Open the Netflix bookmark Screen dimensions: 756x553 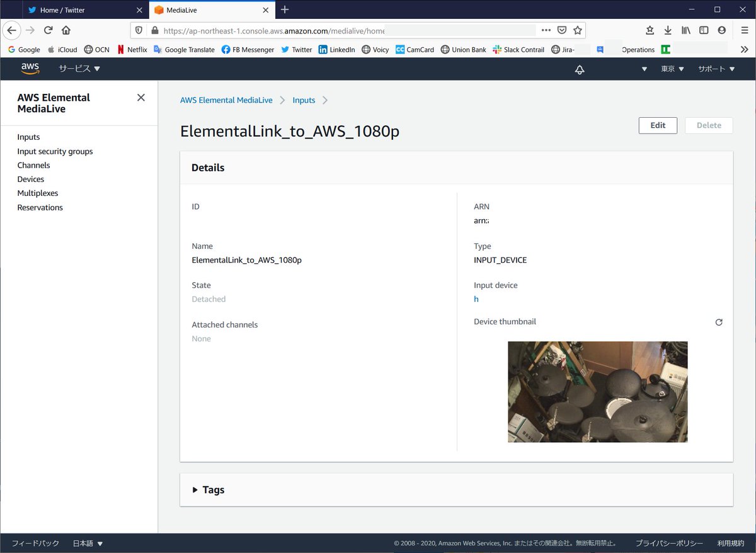[132, 50]
